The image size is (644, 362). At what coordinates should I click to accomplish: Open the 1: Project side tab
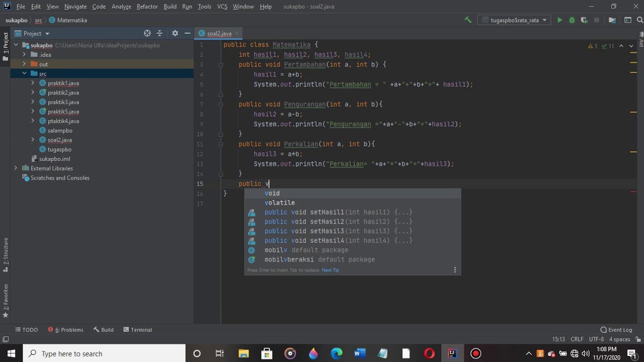coord(6,46)
